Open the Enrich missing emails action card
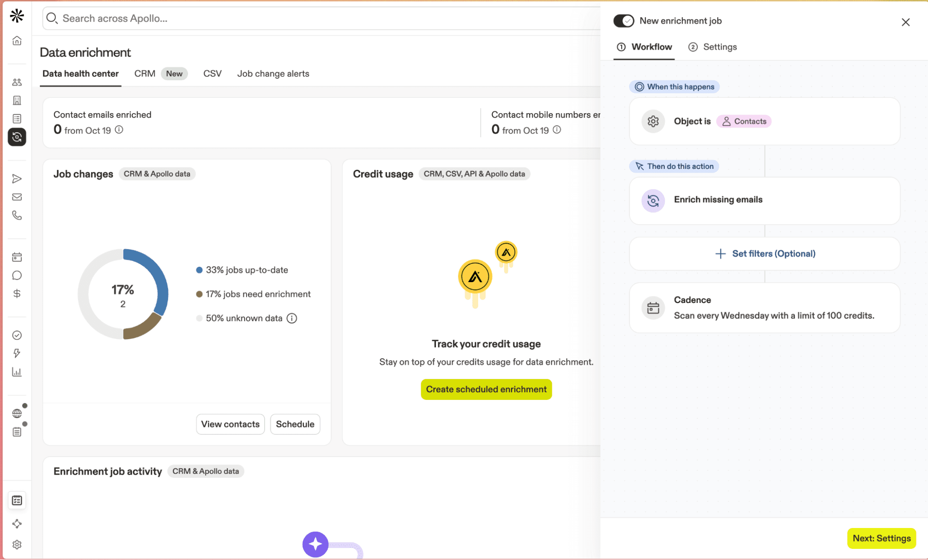The image size is (928, 560). 764,200
